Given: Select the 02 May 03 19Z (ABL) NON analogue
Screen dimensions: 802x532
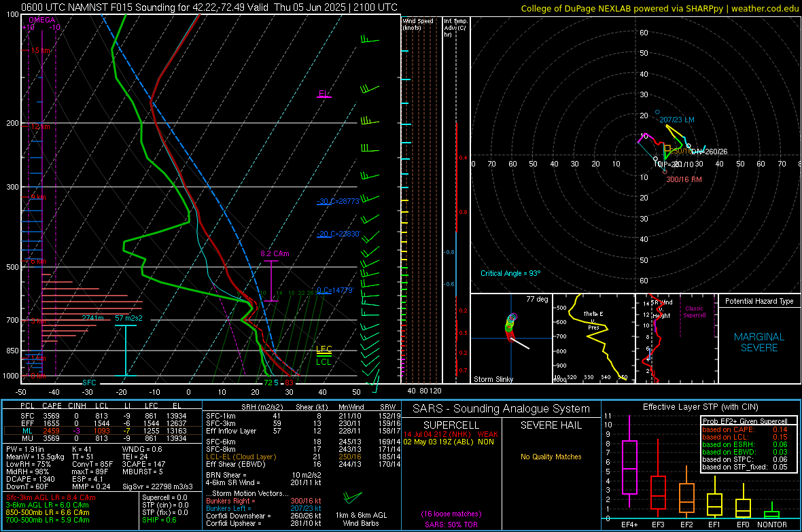Looking at the screenshot, I should (449, 442).
